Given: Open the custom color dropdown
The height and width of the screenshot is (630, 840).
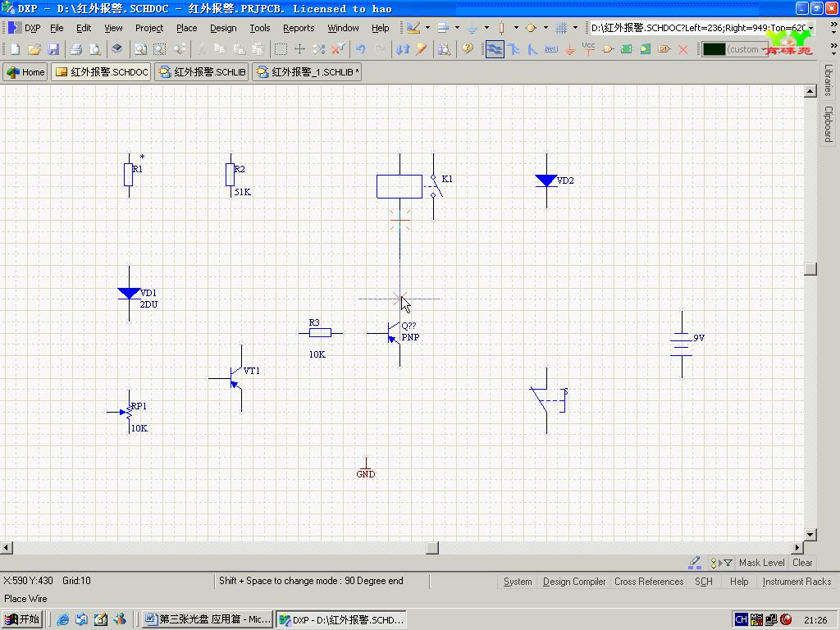Looking at the screenshot, I should click(x=764, y=49).
